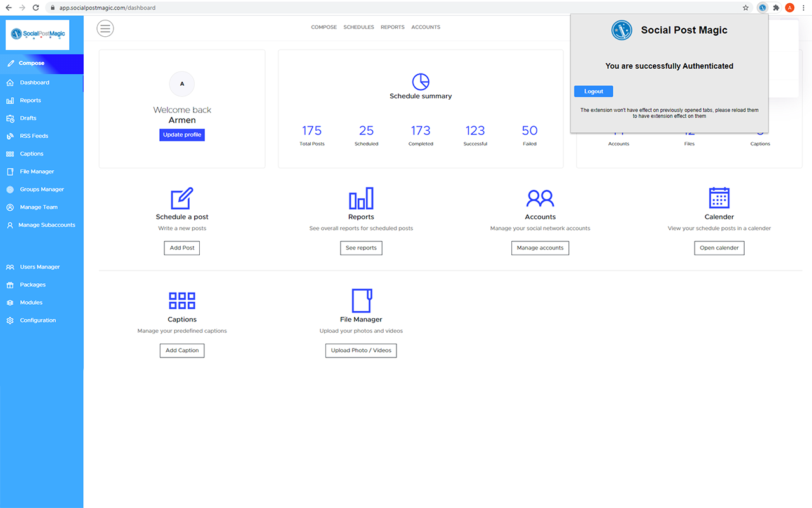Open Chrome three-dot menu
Viewport: 812px width, 508px height.
804,8
